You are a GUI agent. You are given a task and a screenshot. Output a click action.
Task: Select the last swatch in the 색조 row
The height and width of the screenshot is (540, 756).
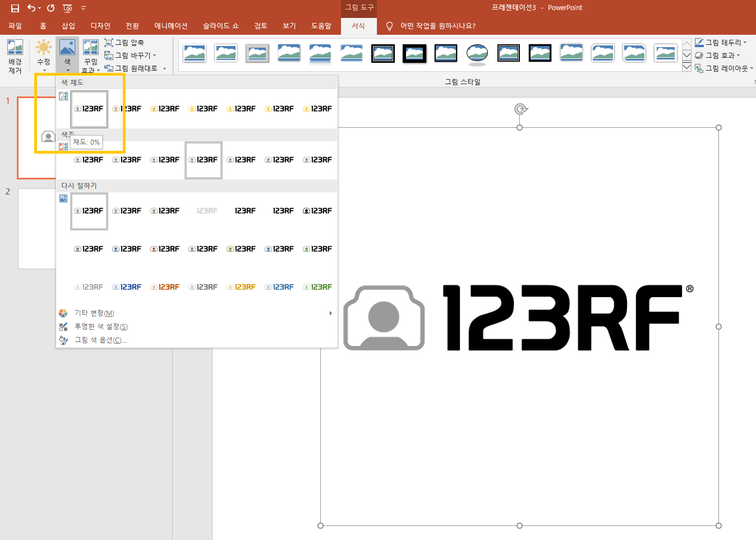tap(318, 160)
